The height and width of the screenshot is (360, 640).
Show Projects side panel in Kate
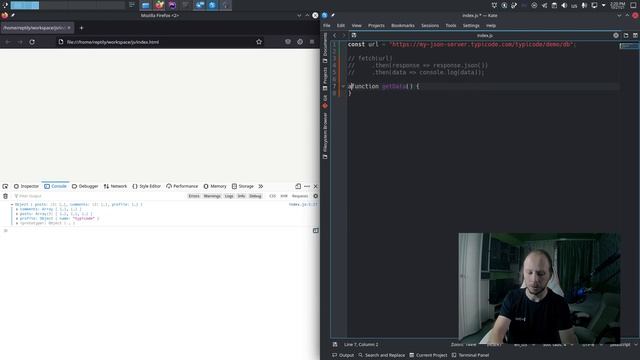click(325, 79)
